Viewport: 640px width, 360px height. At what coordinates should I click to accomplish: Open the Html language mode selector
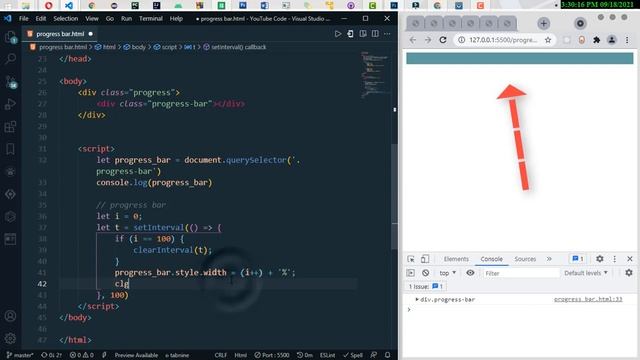(240, 355)
